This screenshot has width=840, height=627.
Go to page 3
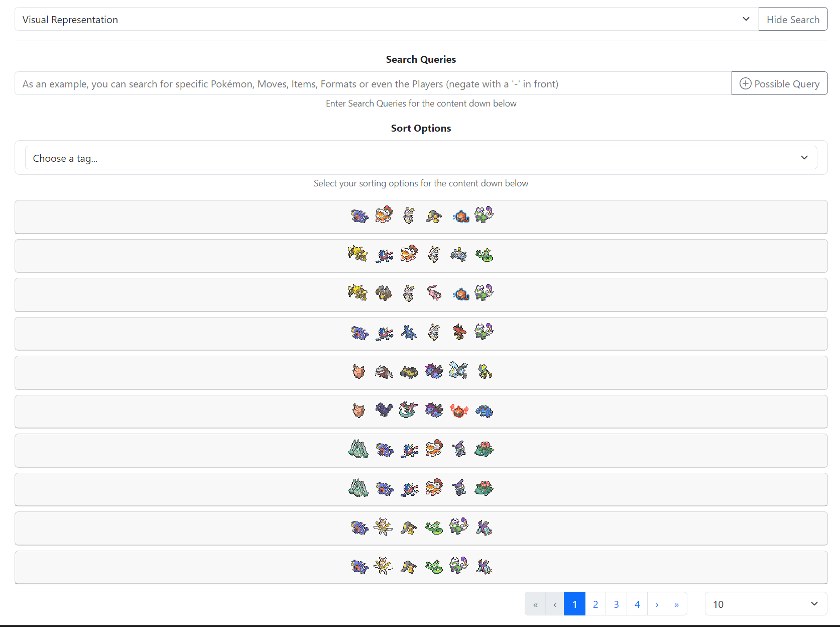click(x=616, y=604)
